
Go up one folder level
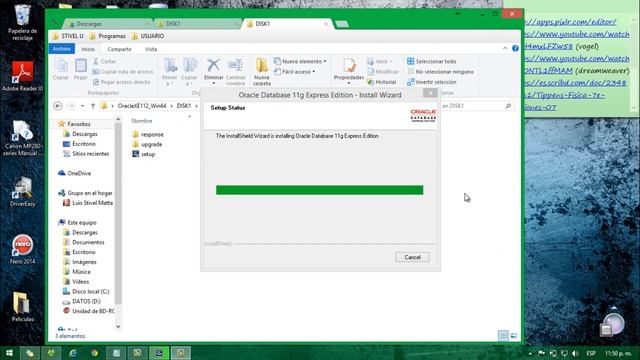click(93, 106)
